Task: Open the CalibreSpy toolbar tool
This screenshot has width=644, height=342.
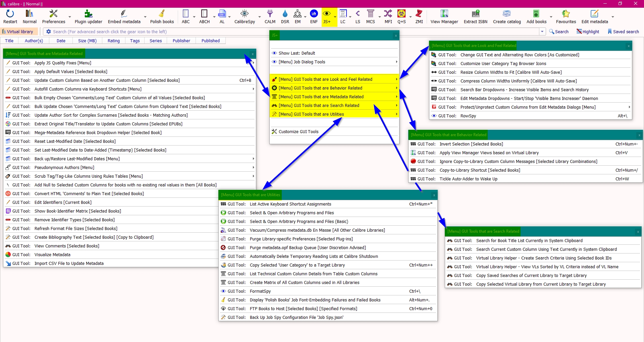Action: (x=245, y=17)
